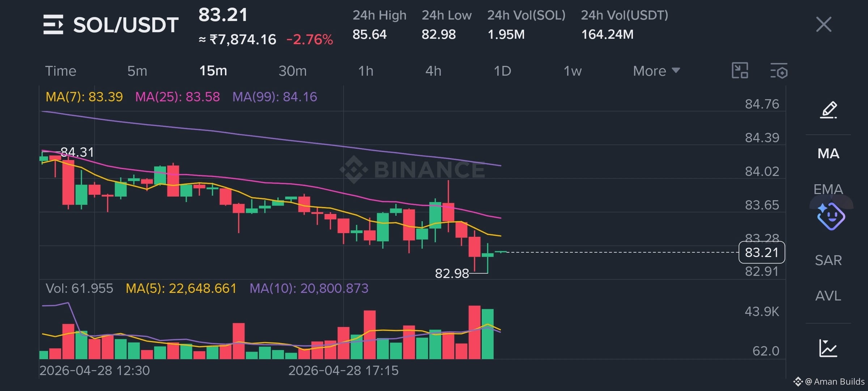
Task: Click the MA(99): 84.16 legend
Action: [275, 97]
